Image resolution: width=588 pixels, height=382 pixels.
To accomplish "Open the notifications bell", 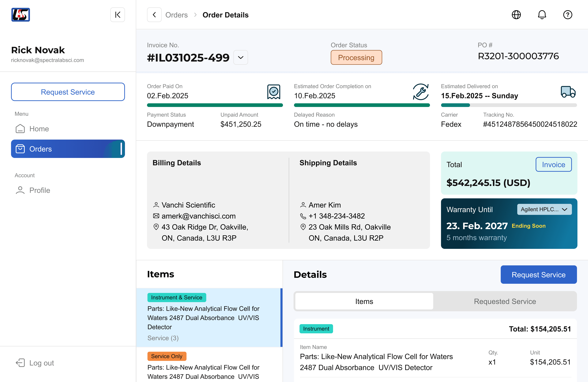I will 542,15.
